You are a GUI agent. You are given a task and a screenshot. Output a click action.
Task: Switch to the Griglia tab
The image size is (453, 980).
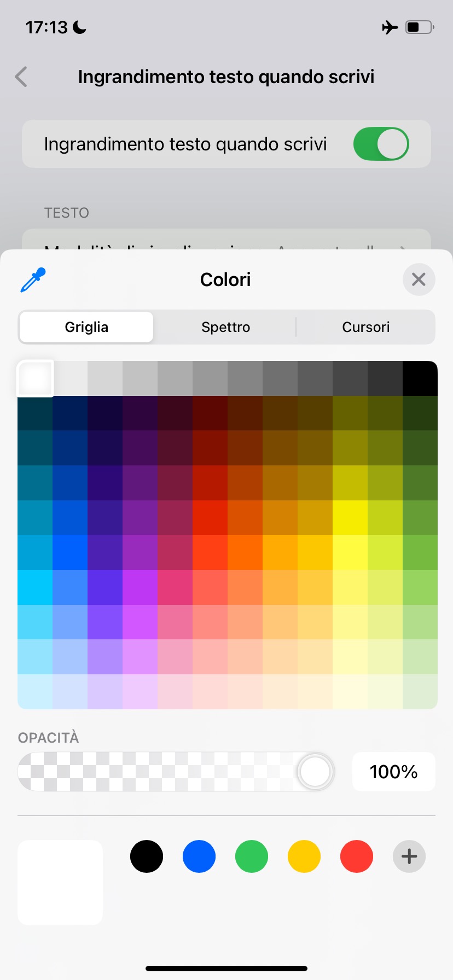(86, 327)
